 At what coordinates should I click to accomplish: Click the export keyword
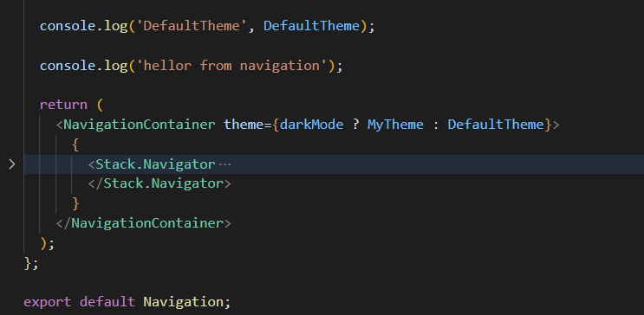click(x=47, y=302)
